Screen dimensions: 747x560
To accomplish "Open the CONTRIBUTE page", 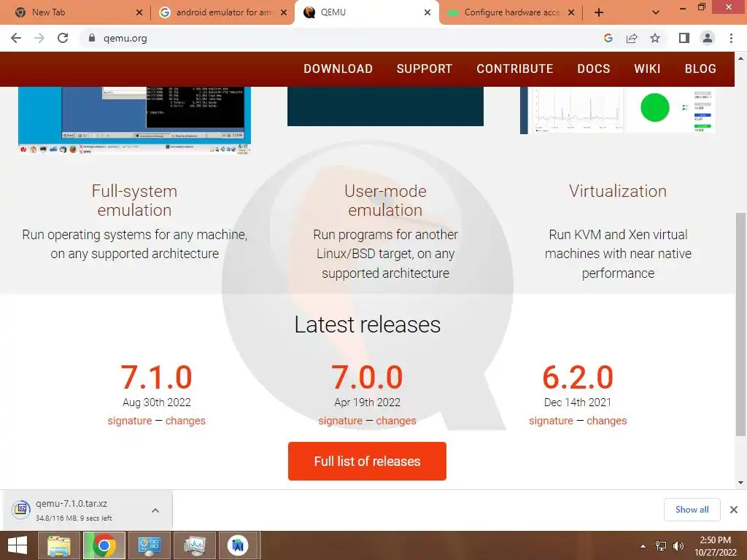I will click(514, 69).
